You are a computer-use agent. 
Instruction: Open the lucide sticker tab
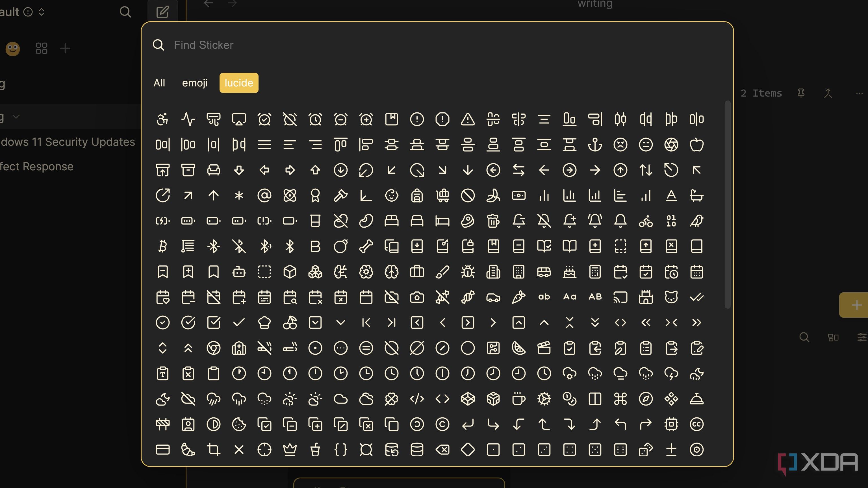(x=238, y=83)
